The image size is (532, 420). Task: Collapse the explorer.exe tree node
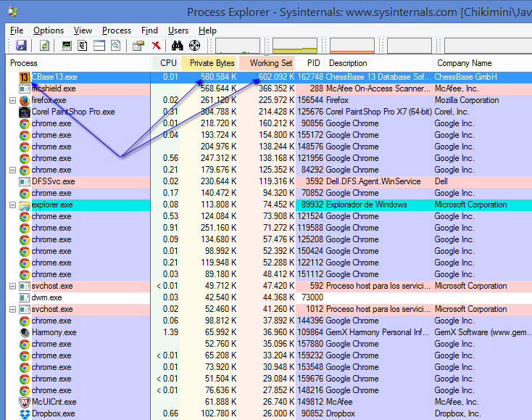(12, 205)
